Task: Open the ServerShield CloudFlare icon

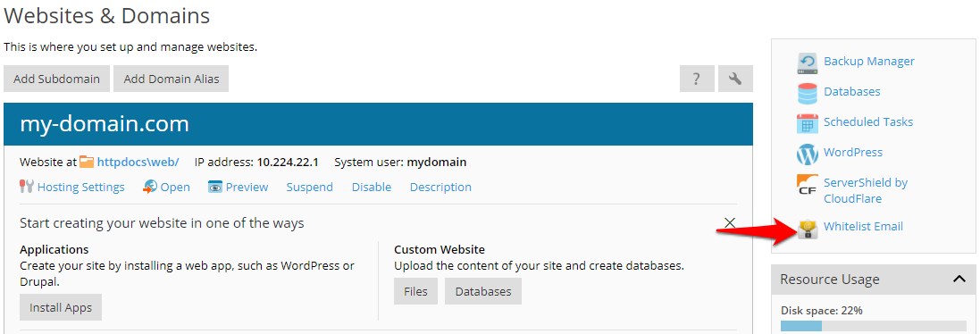Action: 808,185
